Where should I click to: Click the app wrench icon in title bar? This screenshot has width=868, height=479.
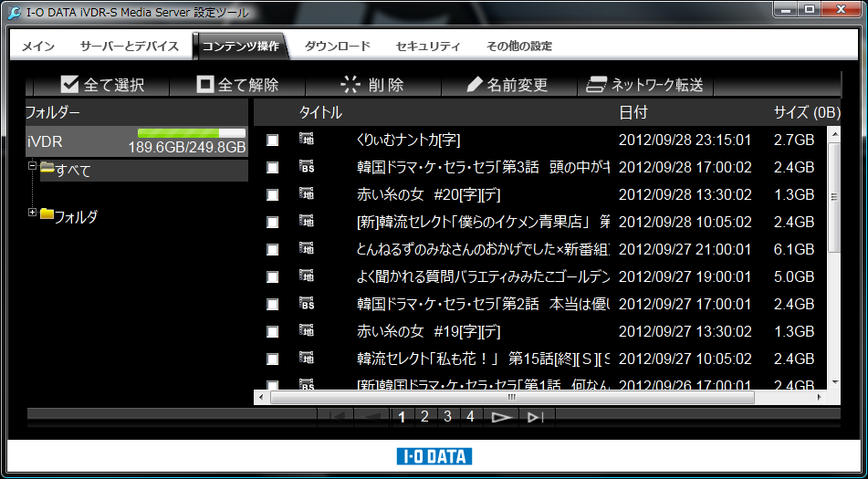tap(16, 12)
